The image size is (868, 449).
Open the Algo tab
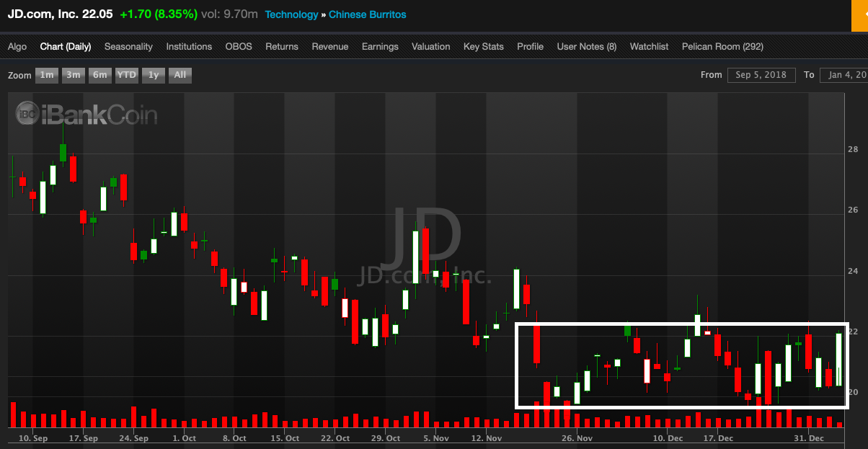click(x=17, y=46)
